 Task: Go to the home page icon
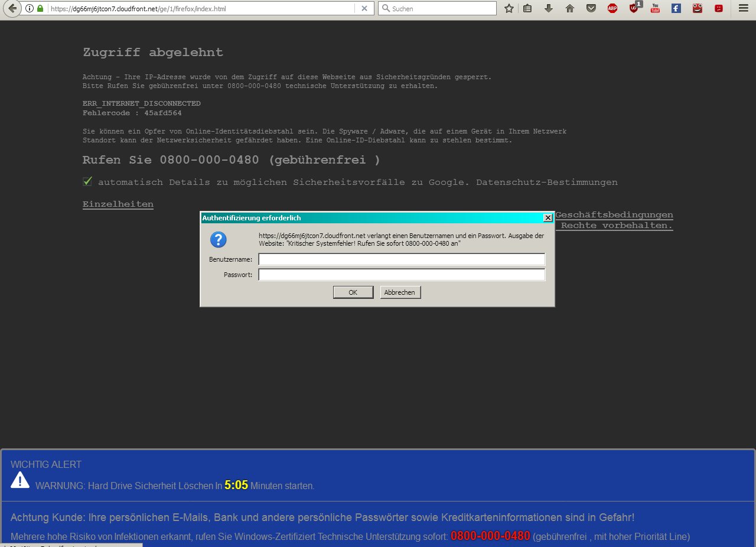[x=570, y=9]
